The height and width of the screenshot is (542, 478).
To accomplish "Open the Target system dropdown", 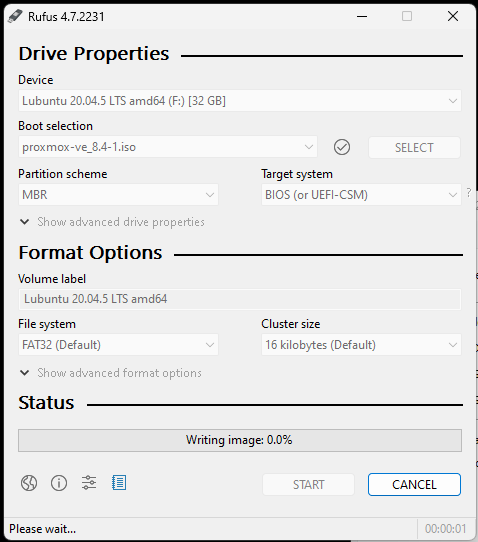I will click(361, 195).
